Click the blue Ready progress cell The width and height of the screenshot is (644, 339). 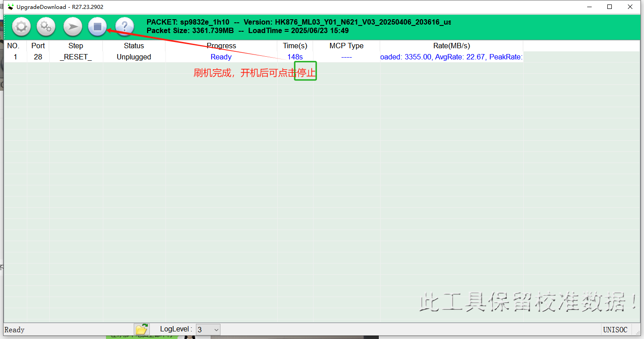[x=221, y=57]
